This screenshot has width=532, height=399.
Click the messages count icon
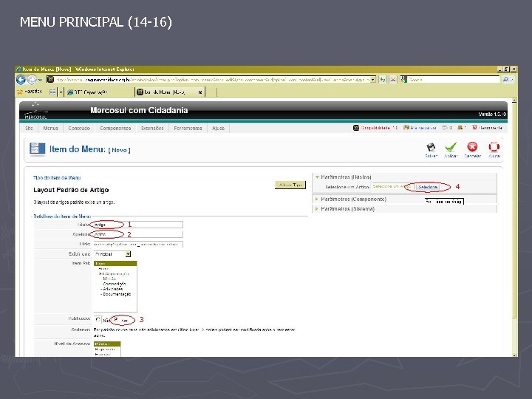pos(445,128)
